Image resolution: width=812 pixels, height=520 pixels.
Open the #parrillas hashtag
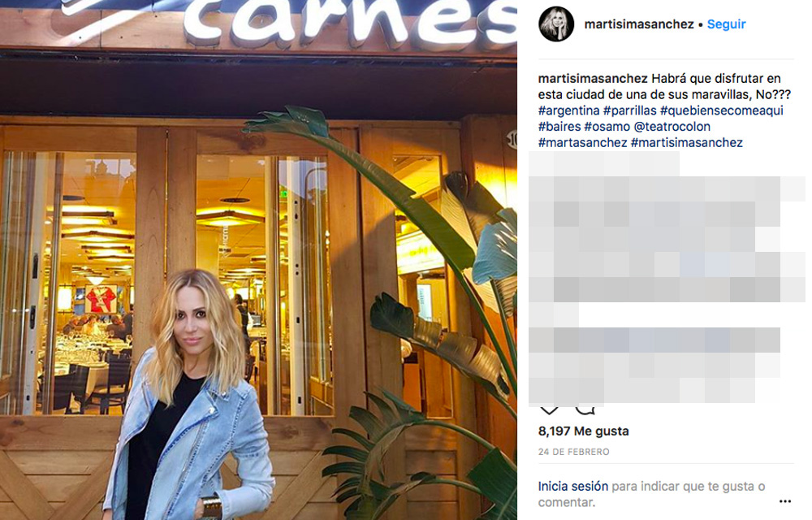pyautogui.click(x=630, y=110)
